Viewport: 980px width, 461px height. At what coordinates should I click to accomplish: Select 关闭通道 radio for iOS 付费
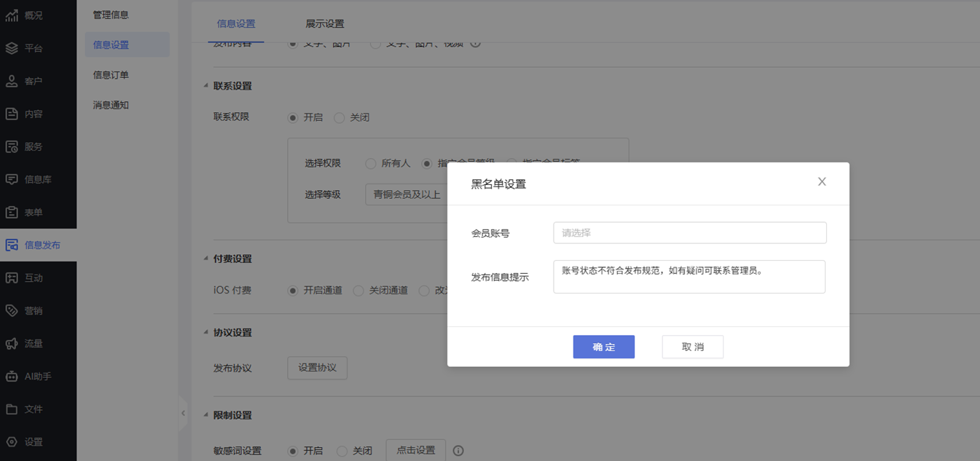[x=358, y=291]
